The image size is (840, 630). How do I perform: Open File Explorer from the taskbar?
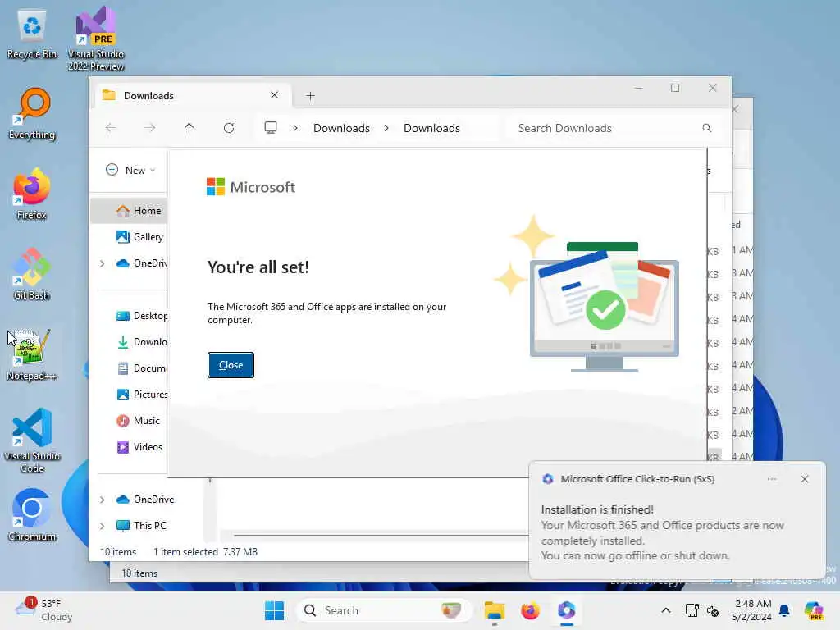coord(494,610)
